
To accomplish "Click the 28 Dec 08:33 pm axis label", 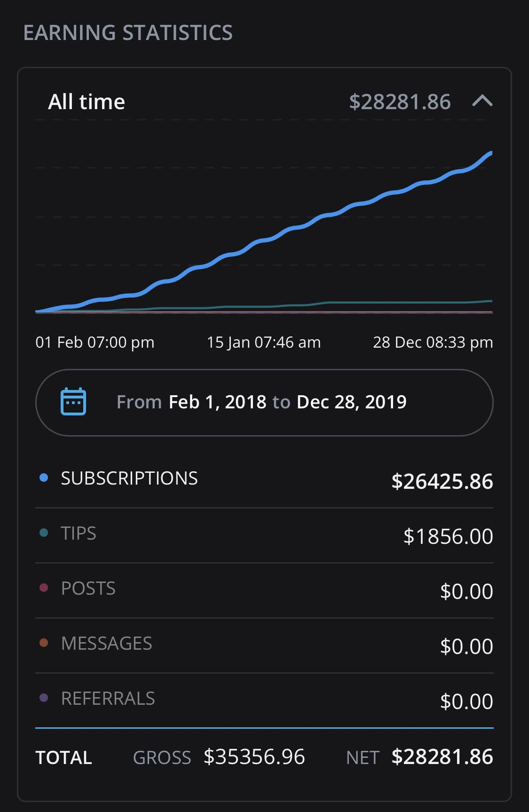I will [433, 342].
